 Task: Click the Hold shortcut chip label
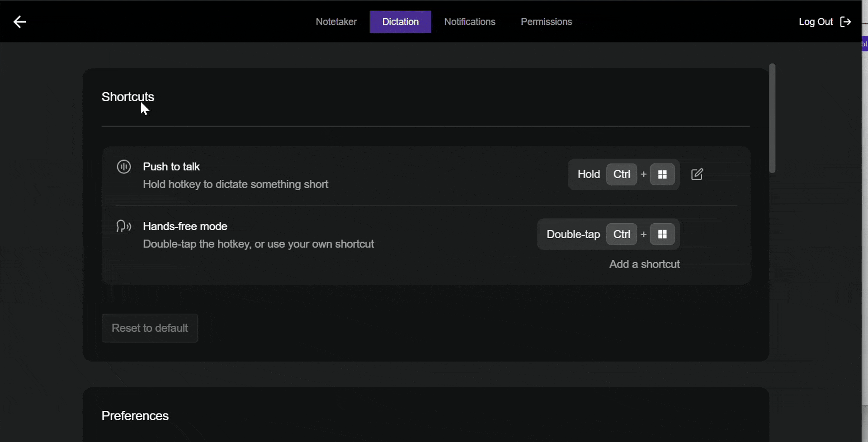589,174
